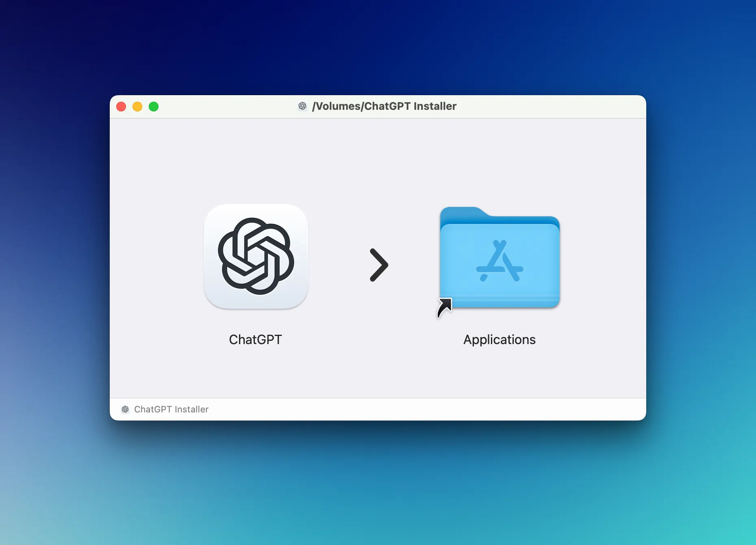This screenshot has width=756, height=545.
Task: Minimize the installer window with the yellow button
Action: pos(137,107)
